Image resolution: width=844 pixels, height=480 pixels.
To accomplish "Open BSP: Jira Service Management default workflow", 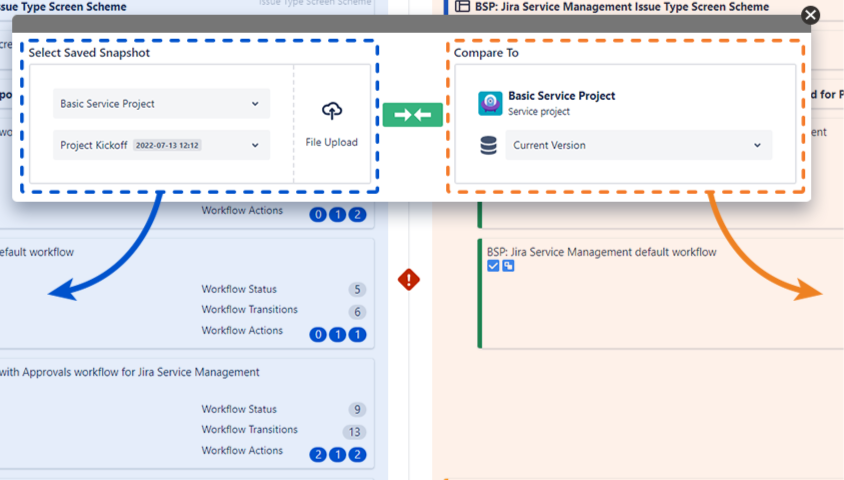I will coord(601,252).
